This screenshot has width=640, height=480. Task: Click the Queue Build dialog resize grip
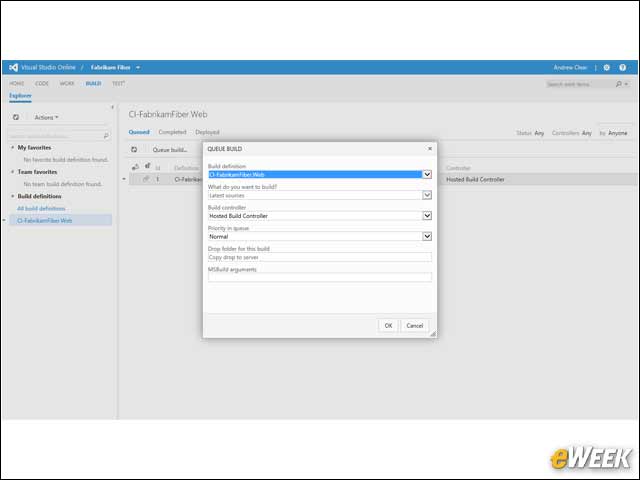pyautogui.click(x=433, y=333)
